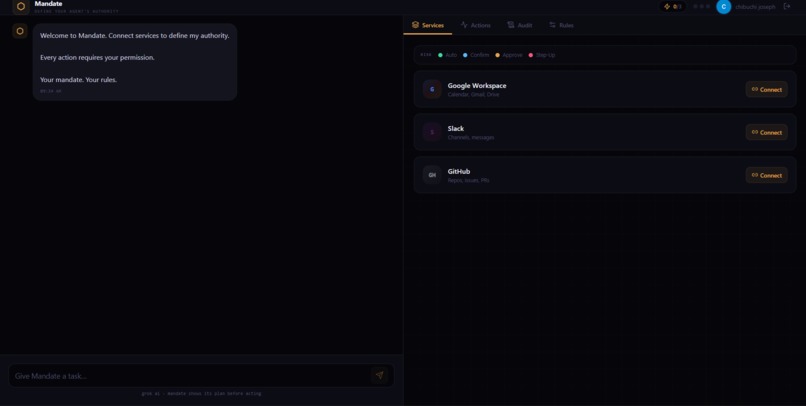This screenshot has width=806, height=406.
Task: Click 'Every action requires your permission.' line
Action: [97, 58]
